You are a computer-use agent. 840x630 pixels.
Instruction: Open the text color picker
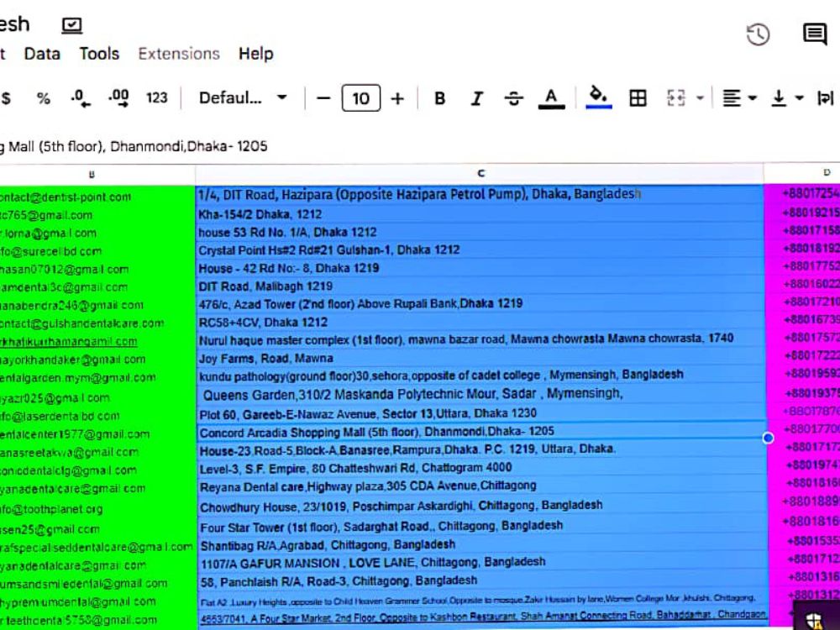tap(551, 98)
